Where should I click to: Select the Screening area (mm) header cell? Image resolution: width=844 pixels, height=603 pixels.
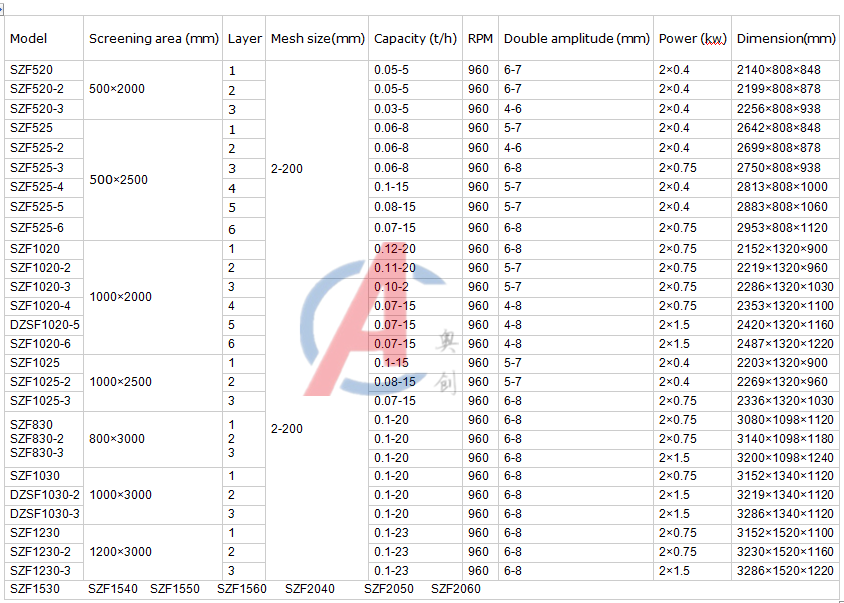153,39
